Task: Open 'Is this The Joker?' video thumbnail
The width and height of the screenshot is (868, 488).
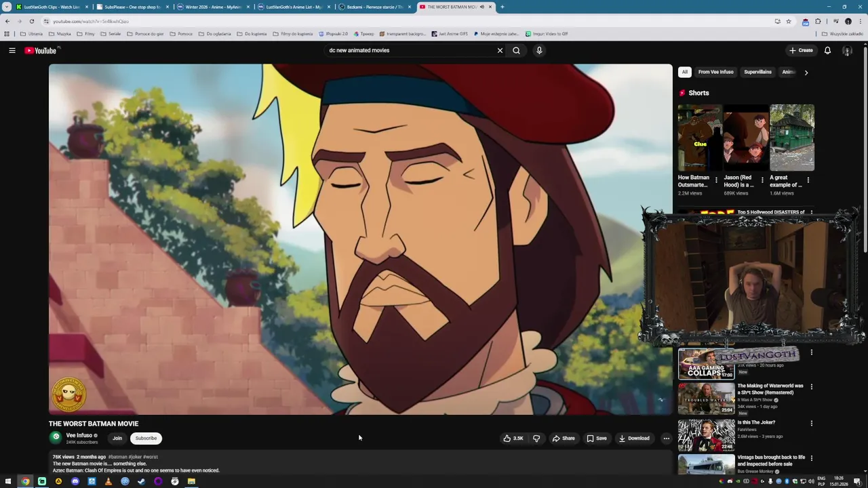Action: pos(707,435)
